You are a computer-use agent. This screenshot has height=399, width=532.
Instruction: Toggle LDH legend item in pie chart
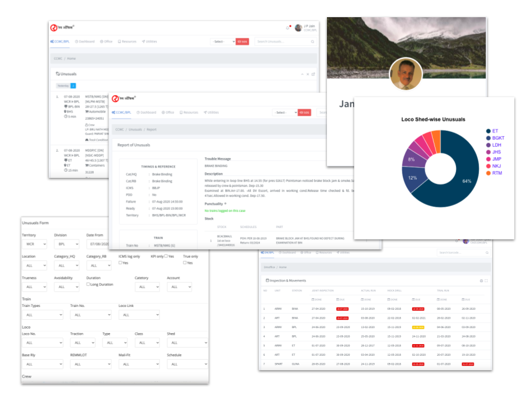494,145
